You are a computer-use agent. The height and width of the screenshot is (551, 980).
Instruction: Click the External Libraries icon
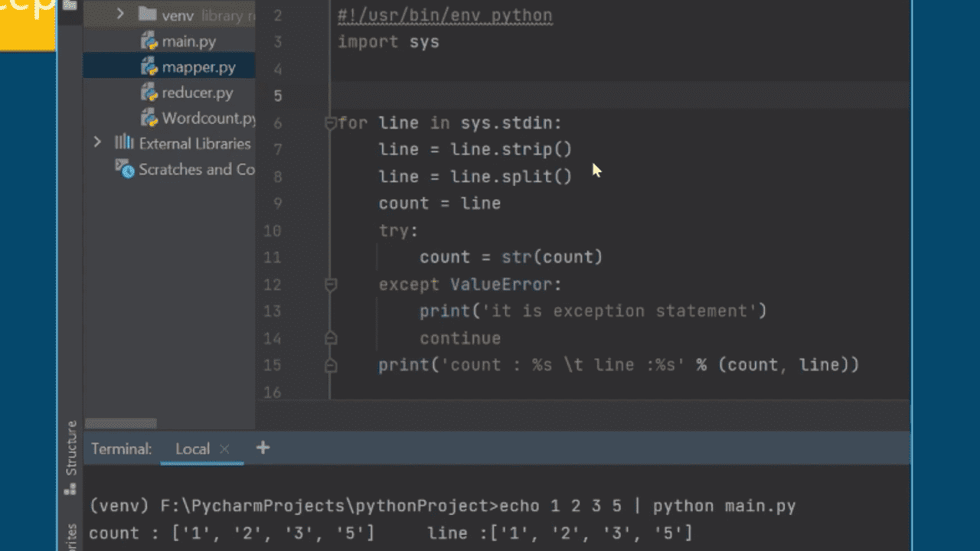point(124,143)
